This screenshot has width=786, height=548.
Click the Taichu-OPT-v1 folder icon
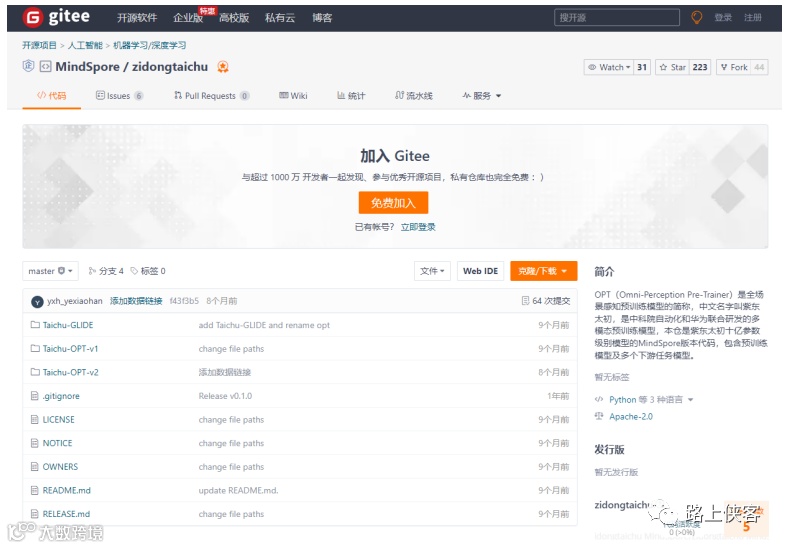(x=35, y=348)
